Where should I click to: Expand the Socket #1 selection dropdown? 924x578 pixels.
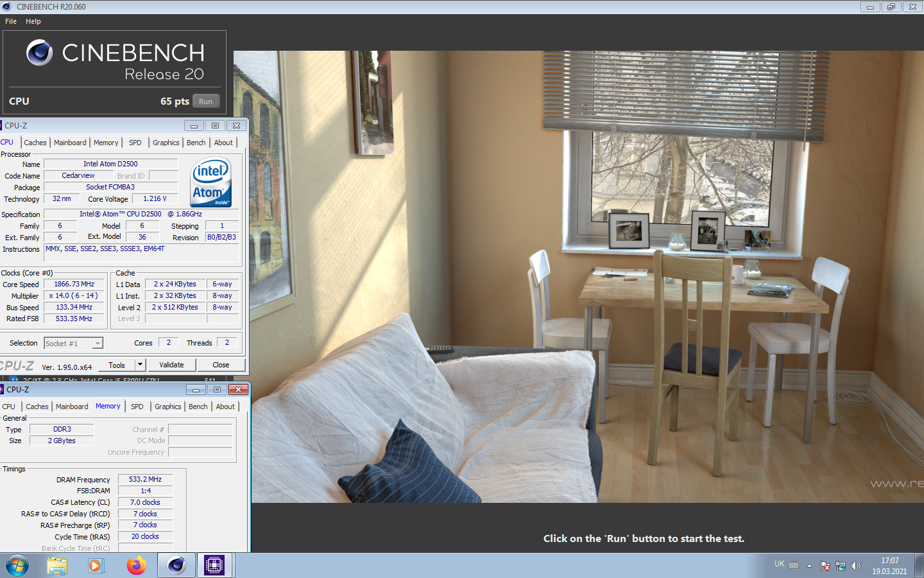point(98,344)
